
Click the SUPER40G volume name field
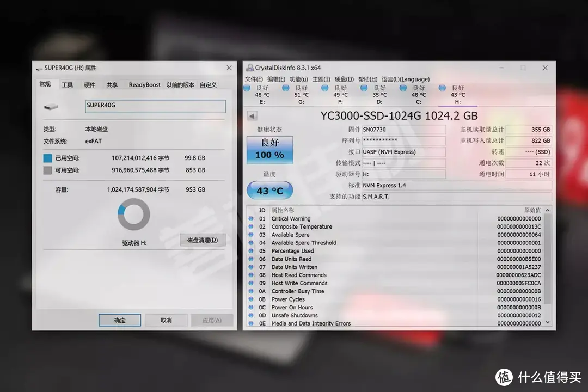point(155,106)
